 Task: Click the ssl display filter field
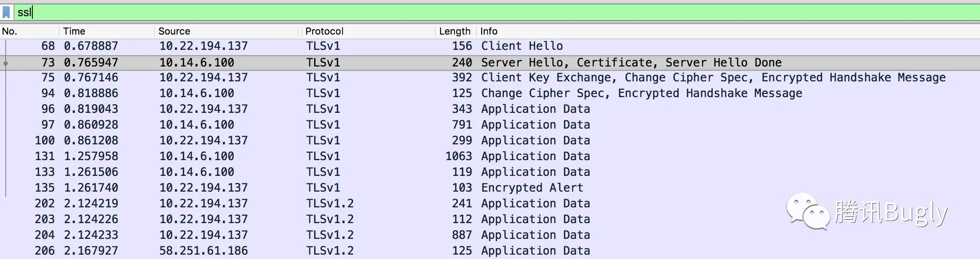coord(497,12)
